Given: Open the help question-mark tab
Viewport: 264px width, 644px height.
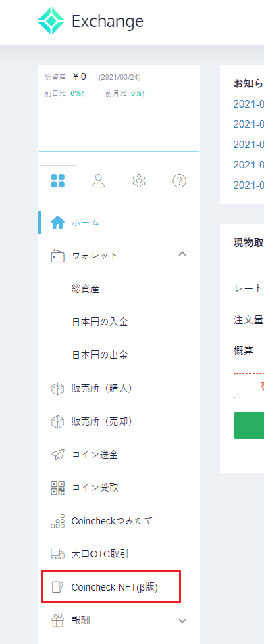Looking at the screenshot, I should pos(180,181).
